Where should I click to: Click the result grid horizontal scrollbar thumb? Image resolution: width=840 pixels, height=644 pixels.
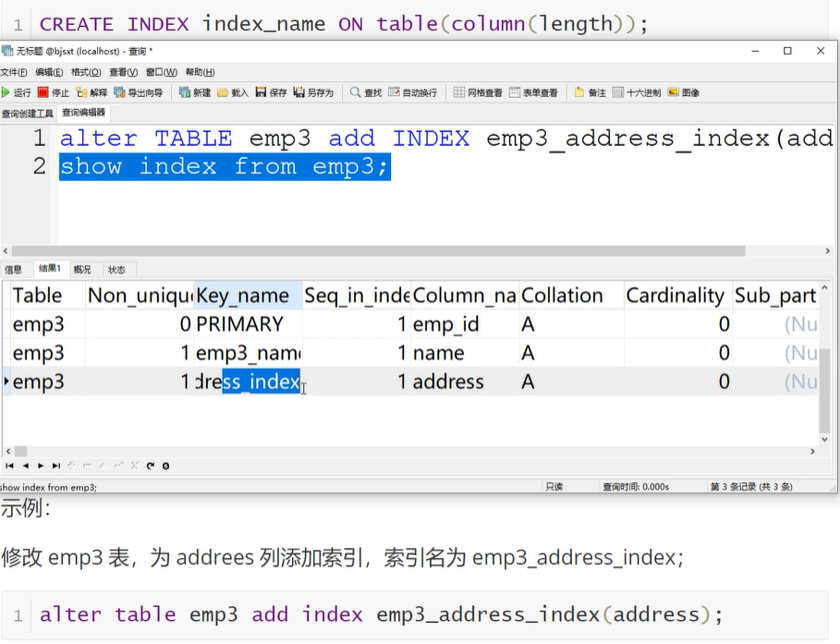tap(20, 452)
